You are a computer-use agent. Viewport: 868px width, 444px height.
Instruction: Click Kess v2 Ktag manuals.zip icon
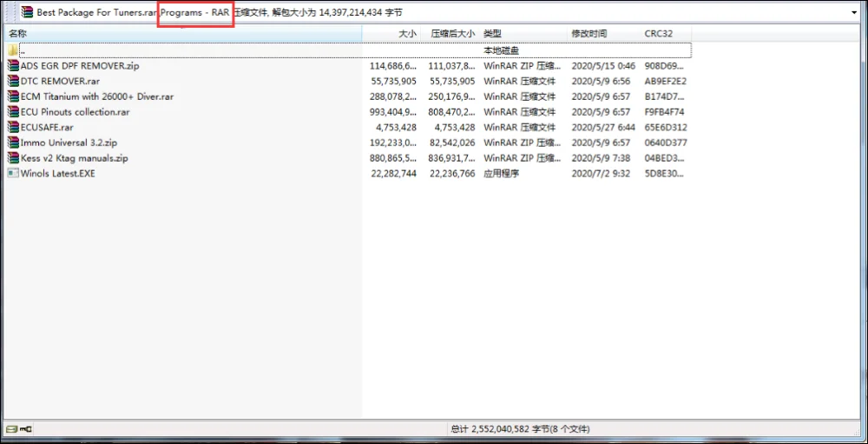[x=13, y=158]
